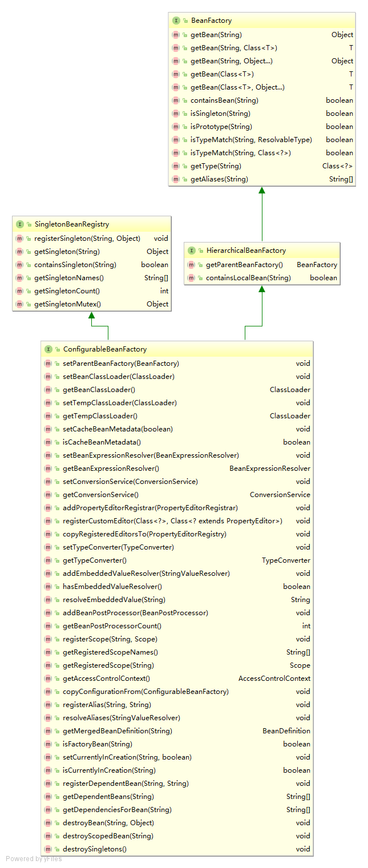This screenshot has height=868, width=368.
Task: Select isPrototype(String) method text
Action: [x=221, y=127]
